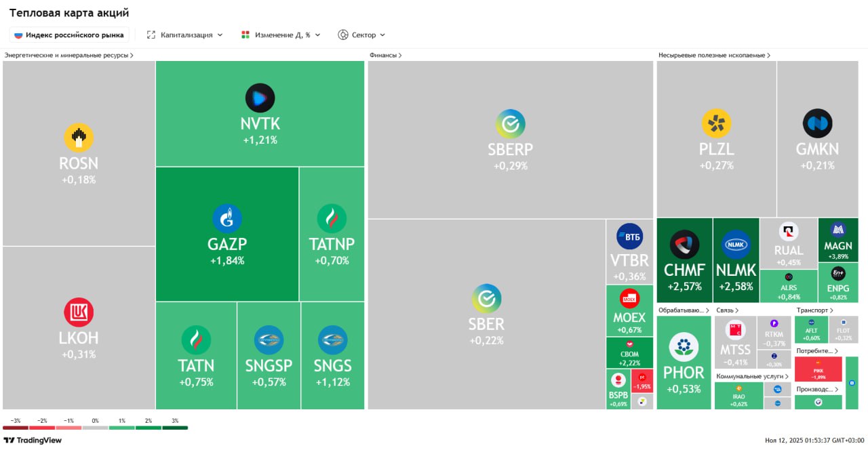Click the Gazprom GAZP logo icon

point(227,219)
